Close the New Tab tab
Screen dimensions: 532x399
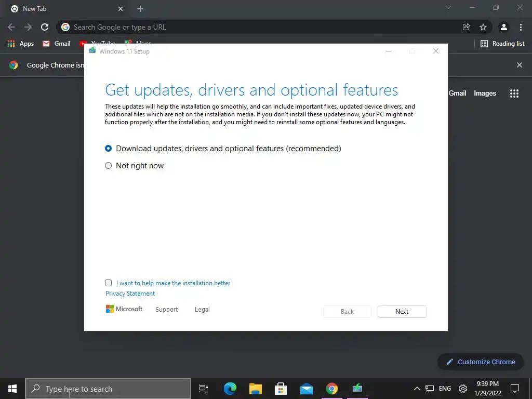click(x=121, y=9)
